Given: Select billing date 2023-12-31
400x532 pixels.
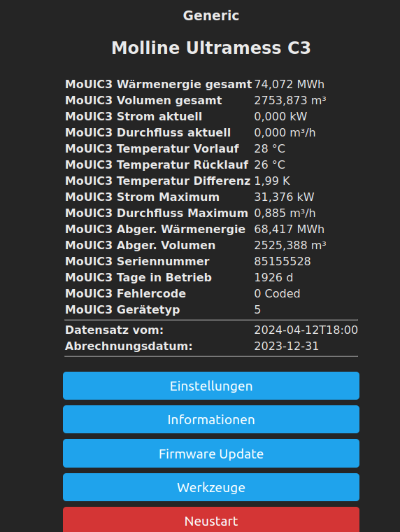Looking at the screenshot, I should coord(287,346).
